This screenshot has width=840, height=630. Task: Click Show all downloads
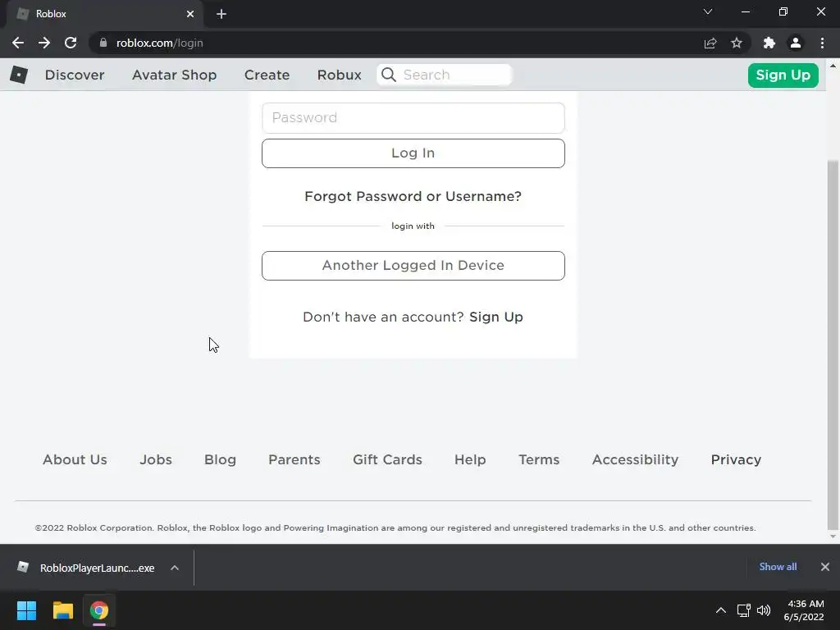tap(778, 567)
